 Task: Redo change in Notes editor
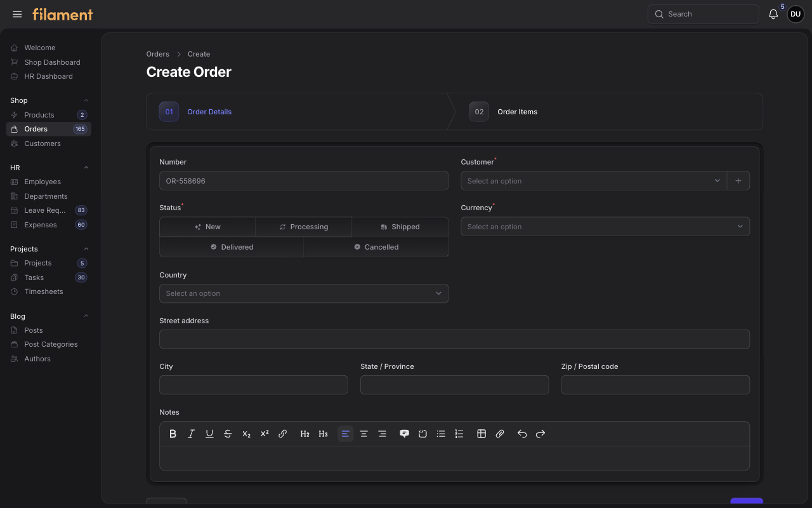[x=540, y=434]
